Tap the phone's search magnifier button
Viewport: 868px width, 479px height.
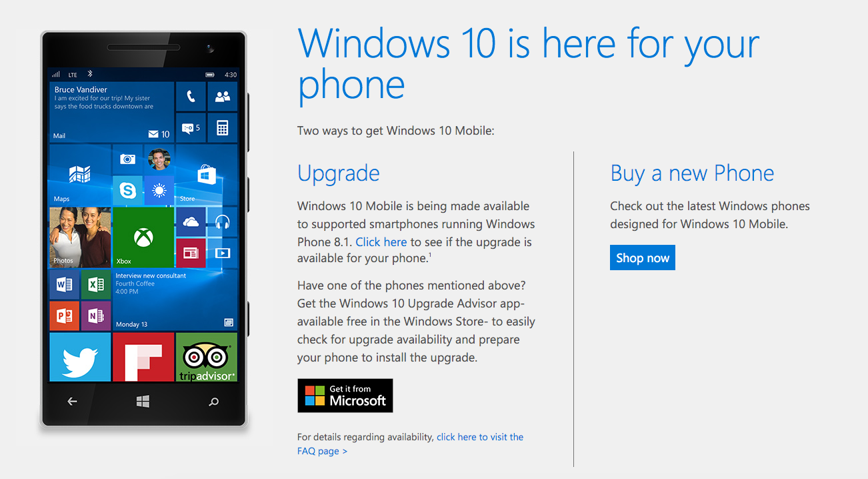click(214, 402)
